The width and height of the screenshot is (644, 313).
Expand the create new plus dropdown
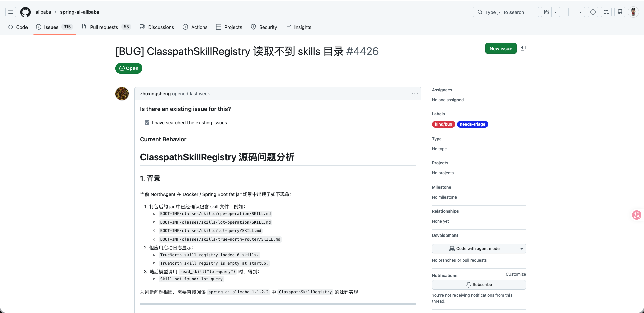pos(576,12)
